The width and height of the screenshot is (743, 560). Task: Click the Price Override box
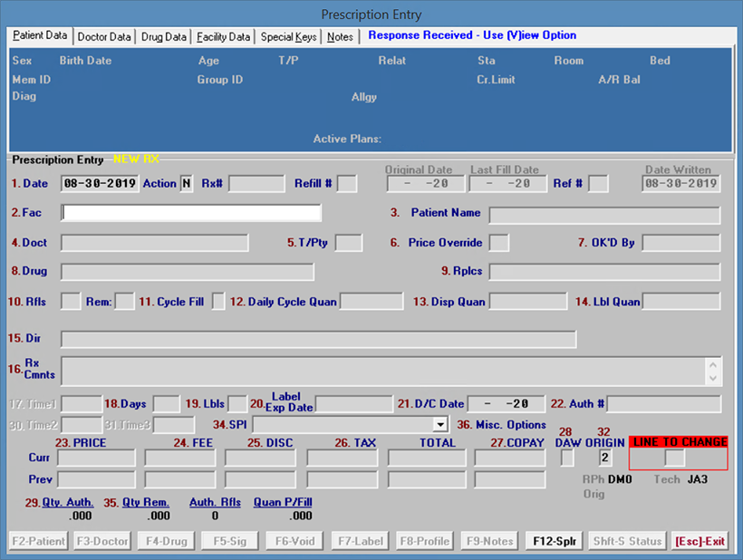point(499,243)
